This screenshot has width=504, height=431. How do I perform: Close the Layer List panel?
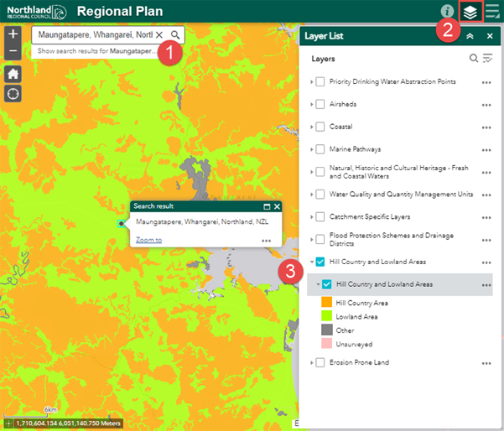tap(490, 36)
